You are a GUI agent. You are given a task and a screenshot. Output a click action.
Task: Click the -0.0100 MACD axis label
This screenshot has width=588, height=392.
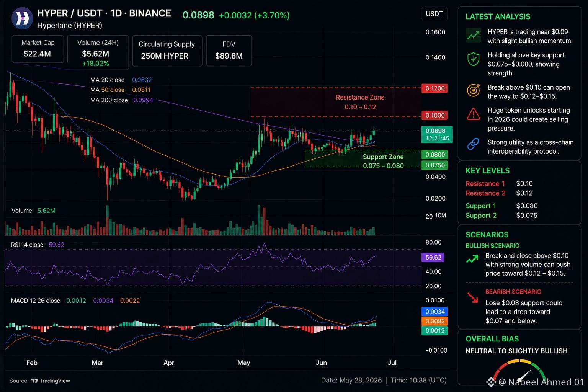(x=436, y=350)
